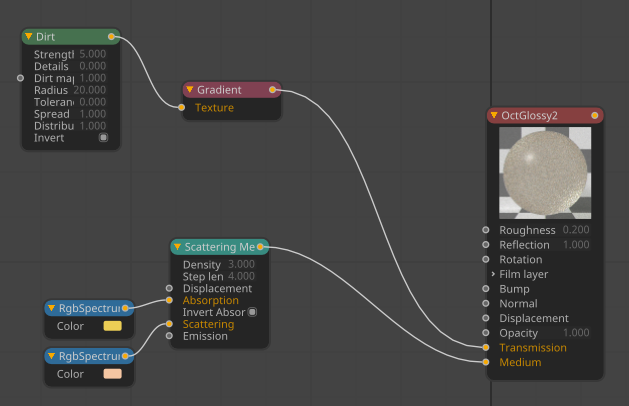Viewport: 629px width, 406px height.
Task: Click the Reflection value 1.000
Action: click(576, 244)
